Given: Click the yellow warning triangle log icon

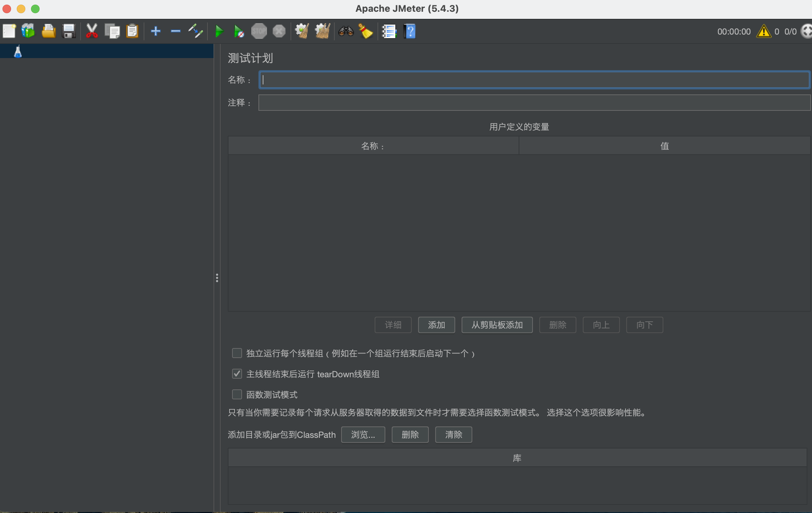Looking at the screenshot, I should [x=764, y=31].
